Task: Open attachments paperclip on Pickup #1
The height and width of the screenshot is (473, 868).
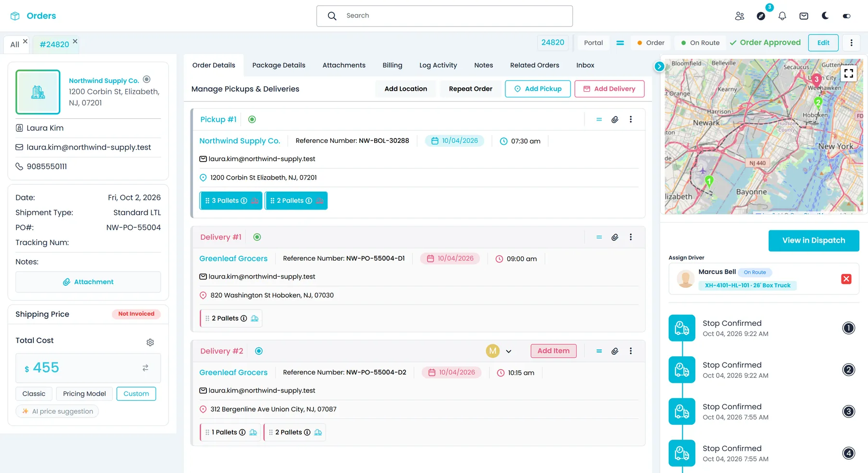Action: tap(615, 120)
